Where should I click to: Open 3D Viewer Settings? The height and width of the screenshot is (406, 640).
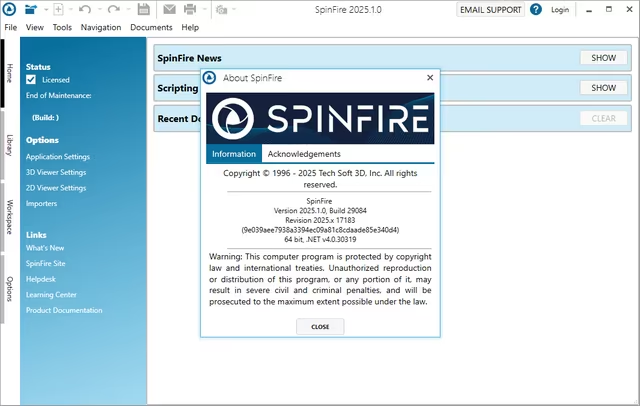(x=56, y=172)
